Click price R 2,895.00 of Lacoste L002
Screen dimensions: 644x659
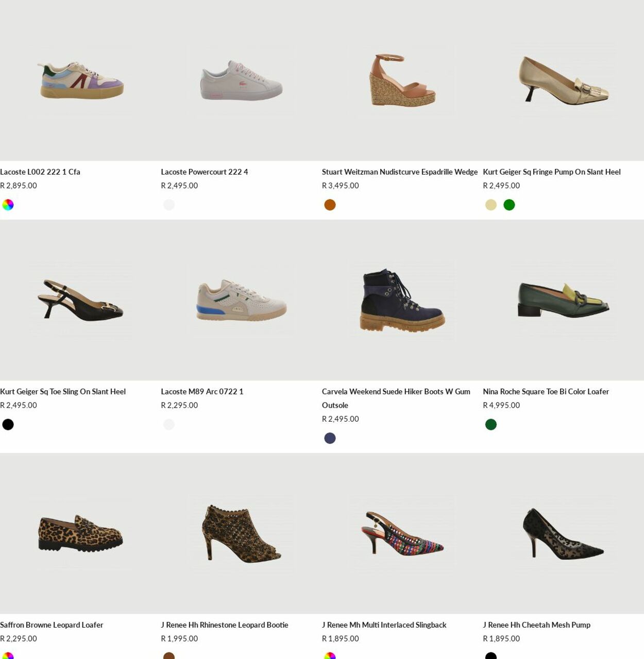19,186
